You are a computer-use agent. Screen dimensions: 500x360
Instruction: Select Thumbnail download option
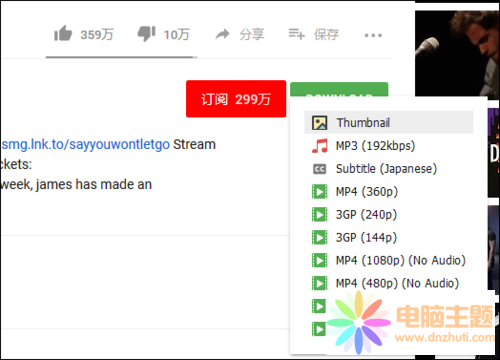[x=389, y=123]
